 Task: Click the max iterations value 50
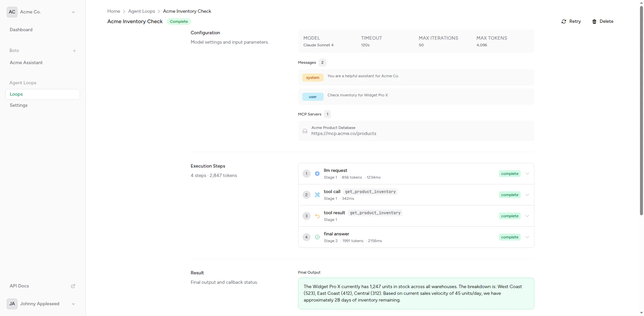(421, 45)
